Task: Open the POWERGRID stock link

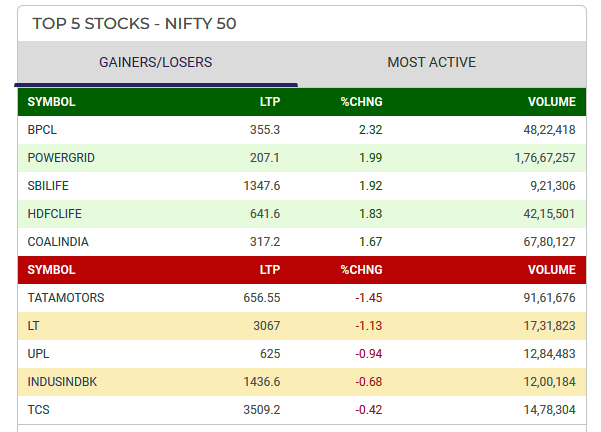Action: click(61, 158)
